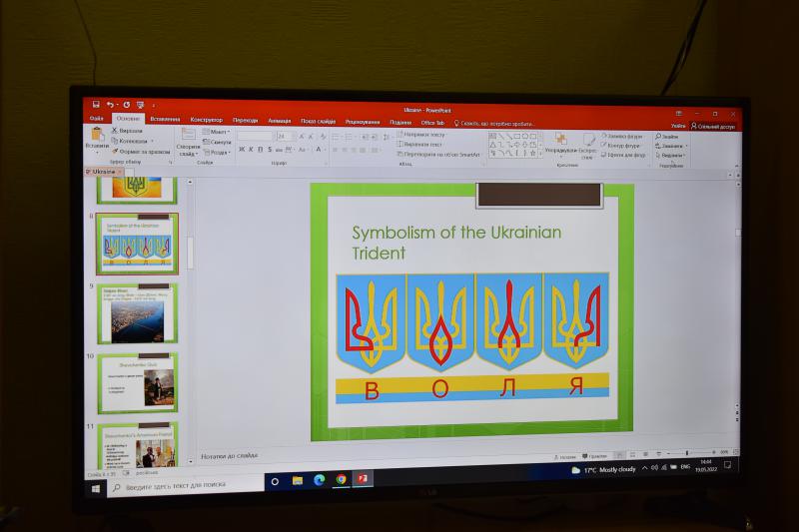The height and width of the screenshot is (532, 799).
Task: Open the Вирівняти текст align text option
Action: point(419,144)
